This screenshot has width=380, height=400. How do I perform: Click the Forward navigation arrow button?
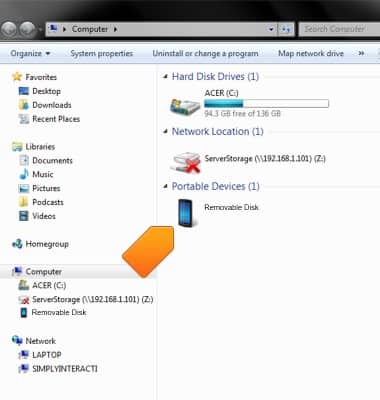pos(27,29)
